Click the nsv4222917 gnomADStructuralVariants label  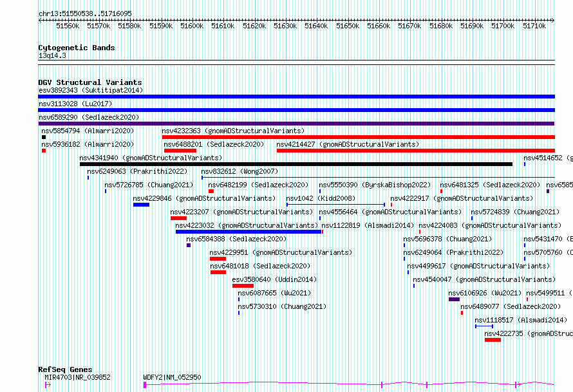coord(462,198)
